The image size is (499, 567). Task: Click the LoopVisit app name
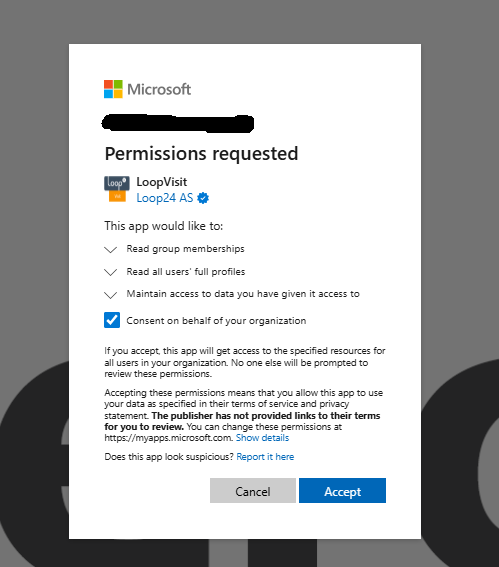click(x=162, y=182)
